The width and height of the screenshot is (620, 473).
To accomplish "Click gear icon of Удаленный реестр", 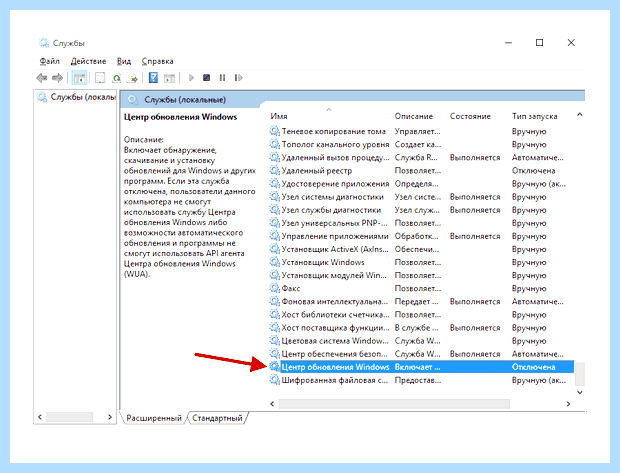I will click(274, 170).
